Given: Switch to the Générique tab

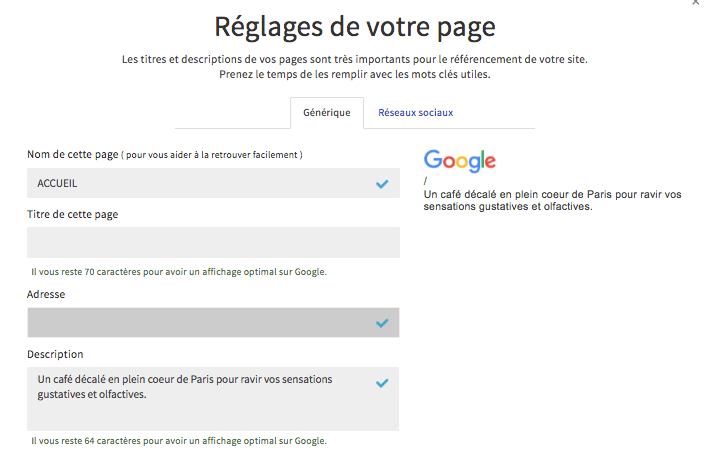Looking at the screenshot, I should coord(326,113).
